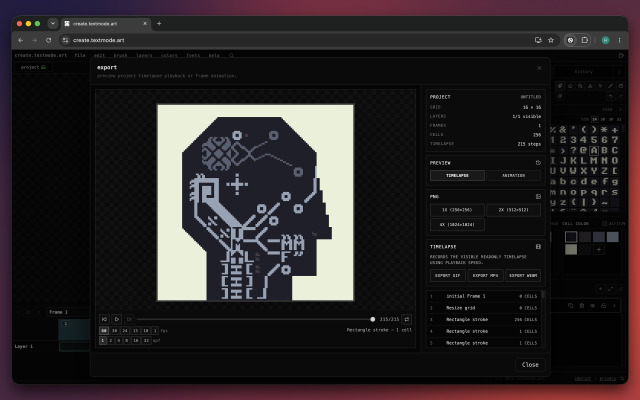Open the layers menu
This screenshot has height=400, width=640.
(x=144, y=55)
